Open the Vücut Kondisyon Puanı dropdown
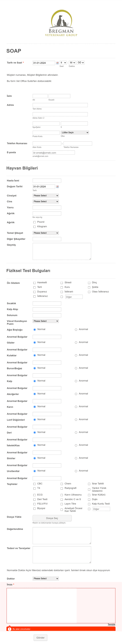The height and width of the screenshot is (644, 122). coord(46,321)
